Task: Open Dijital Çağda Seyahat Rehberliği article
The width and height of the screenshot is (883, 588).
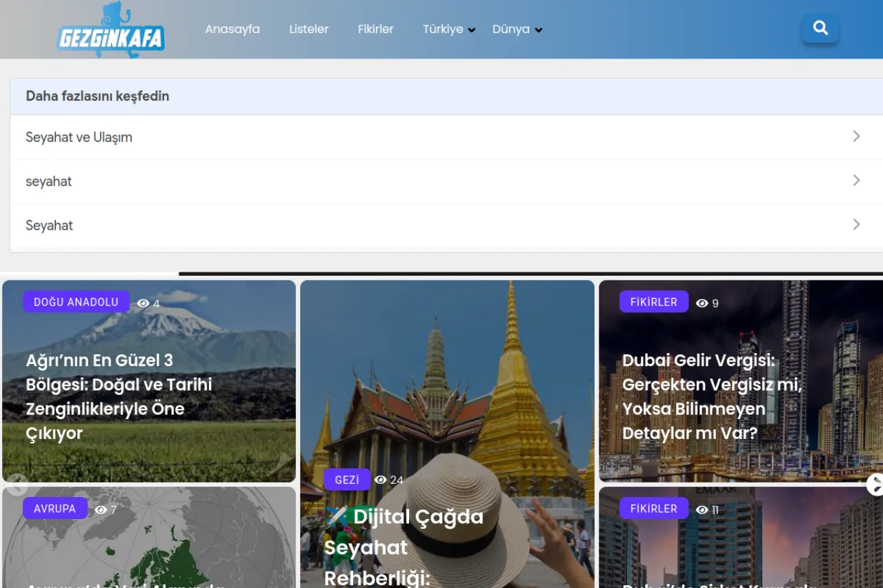Action: click(x=404, y=547)
